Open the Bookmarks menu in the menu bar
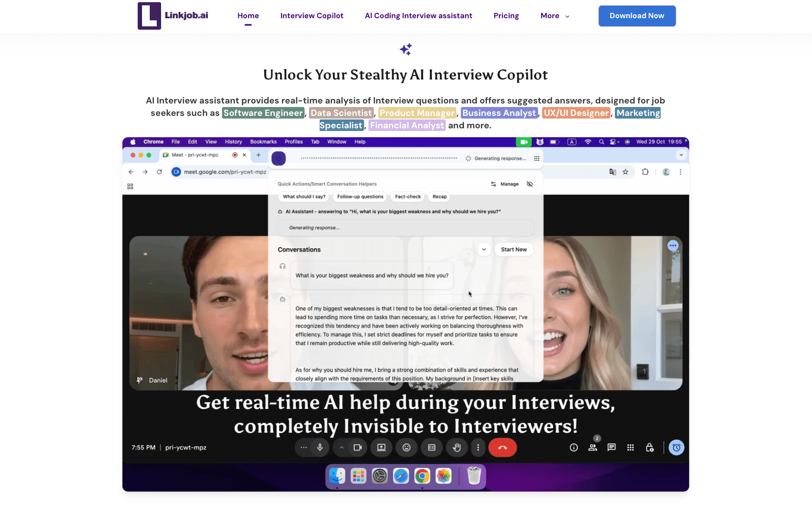The image size is (812, 512). (263, 142)
